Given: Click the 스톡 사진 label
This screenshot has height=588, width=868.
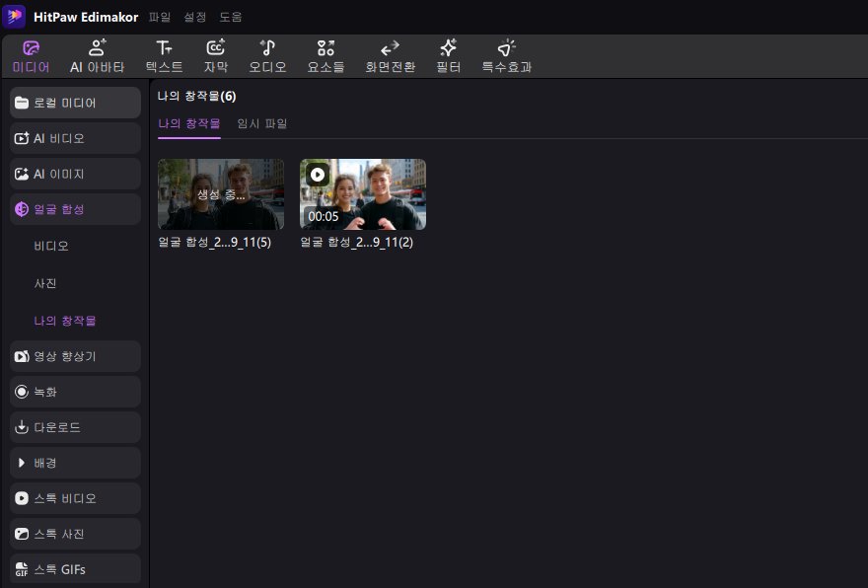Looking at the screenshot, I should point(58,534).
